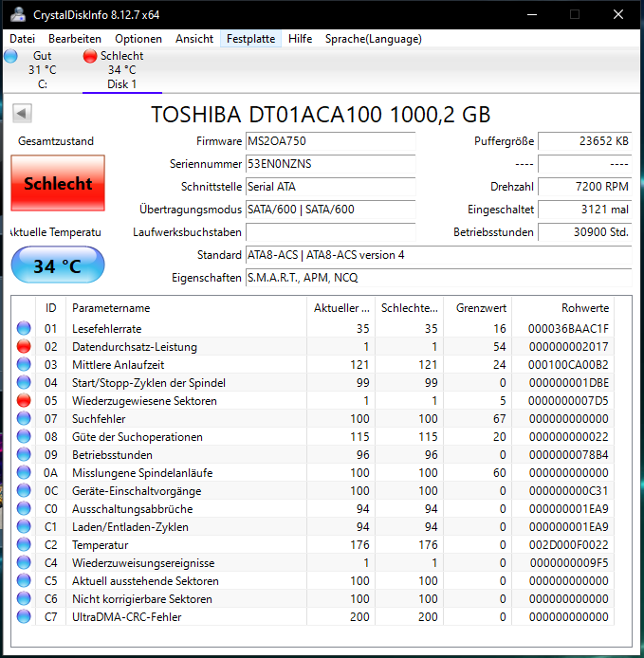
Task: Click the TOSHIBA DT01ACA100 1000,2 GB title
Action: pyautogui.click(x=321, y=114)
